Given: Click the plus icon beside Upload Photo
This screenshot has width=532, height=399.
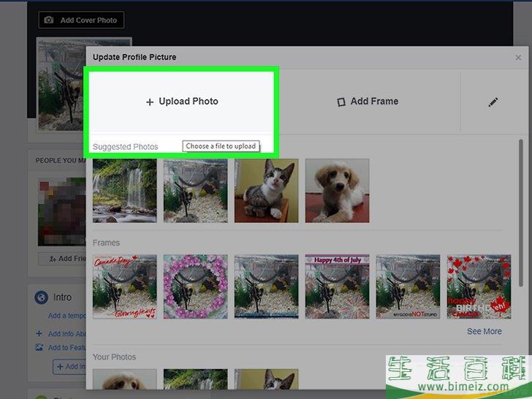Looking at the screenshot, I should click(x=150, y=102).
